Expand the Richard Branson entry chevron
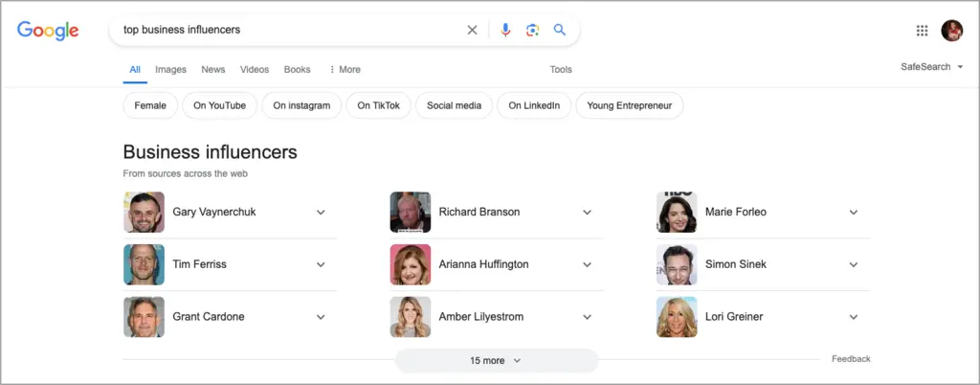Viewport: 980px width, 385px height. (587, 213)
